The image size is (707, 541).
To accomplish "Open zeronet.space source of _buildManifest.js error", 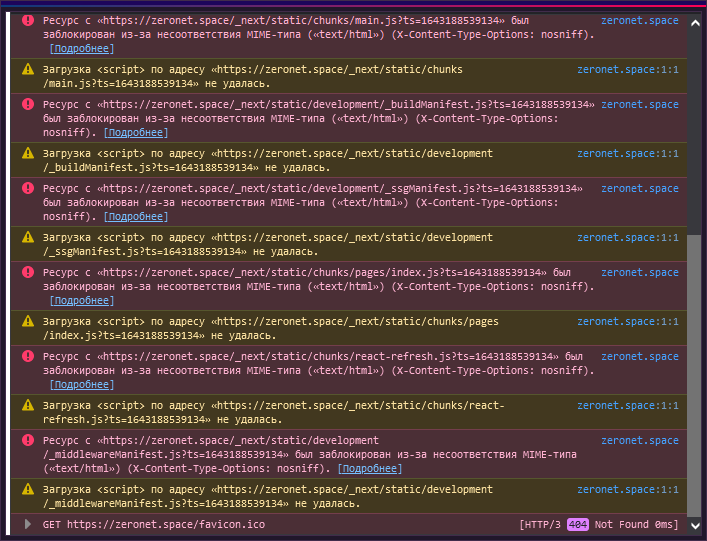I will point(639,104).
